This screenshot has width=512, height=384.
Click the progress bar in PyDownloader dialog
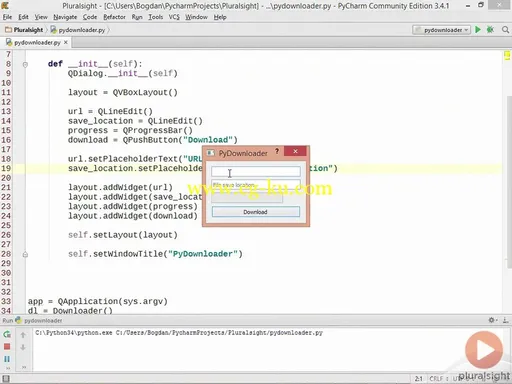[x=247, y=198]
